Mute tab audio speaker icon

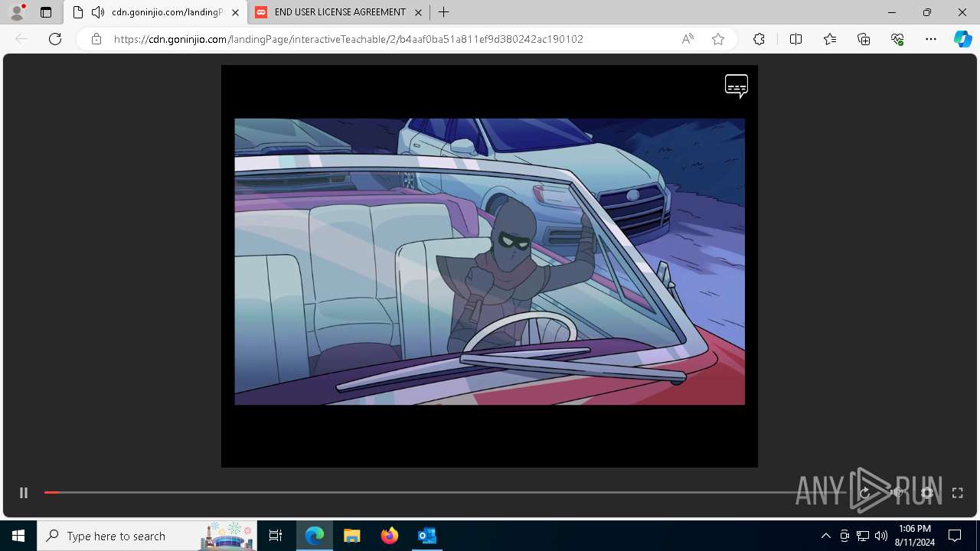98,12
